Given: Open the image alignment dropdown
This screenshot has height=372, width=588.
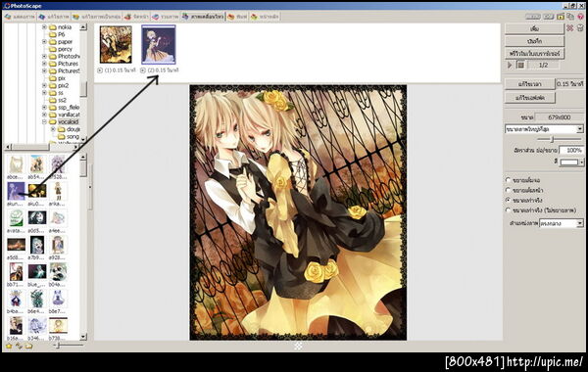Looking at the screenshot, I should pos(580,223).
